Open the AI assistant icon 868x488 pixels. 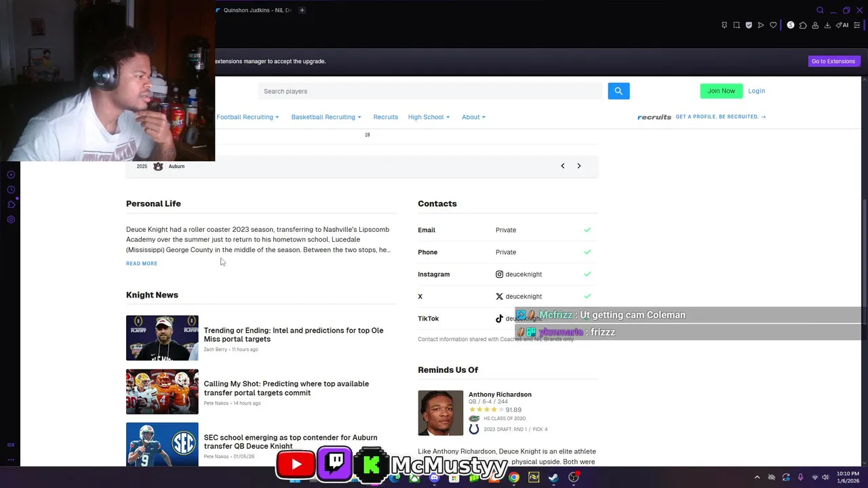coord(842,25)
